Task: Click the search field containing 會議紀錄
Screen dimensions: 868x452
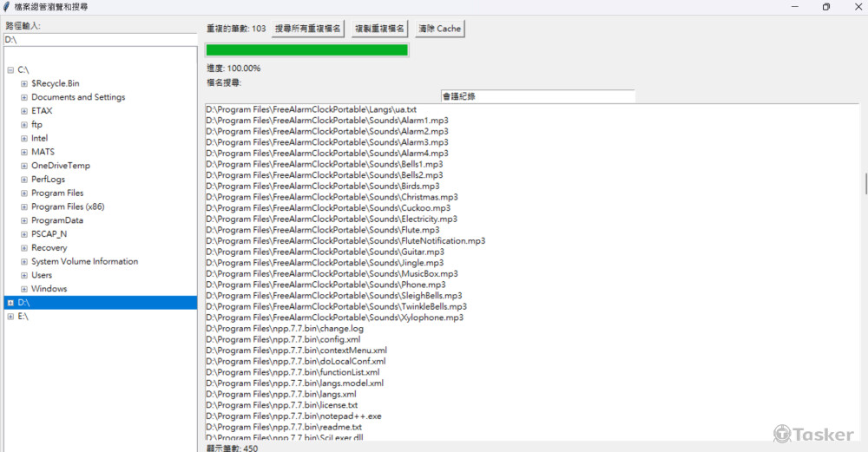Action: pos(537,96)
